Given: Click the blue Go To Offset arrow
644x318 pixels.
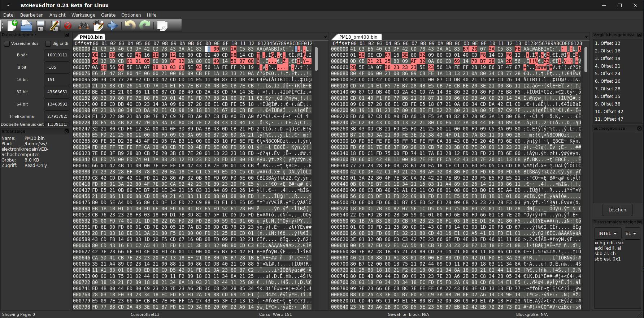Looking at the screenshot, I should click(x=113, y=26).
